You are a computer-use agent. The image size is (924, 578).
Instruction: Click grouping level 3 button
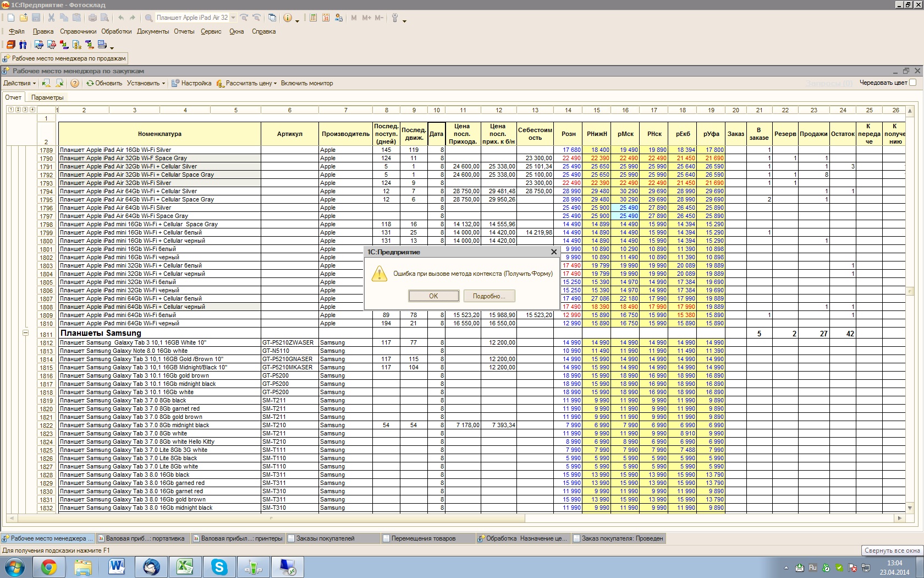(25, 110)
